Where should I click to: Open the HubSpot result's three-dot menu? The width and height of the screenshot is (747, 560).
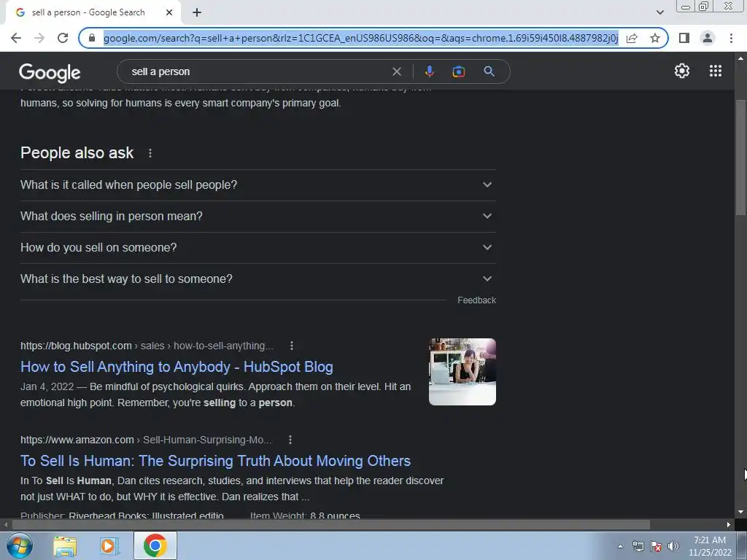[x=292, y=346]
